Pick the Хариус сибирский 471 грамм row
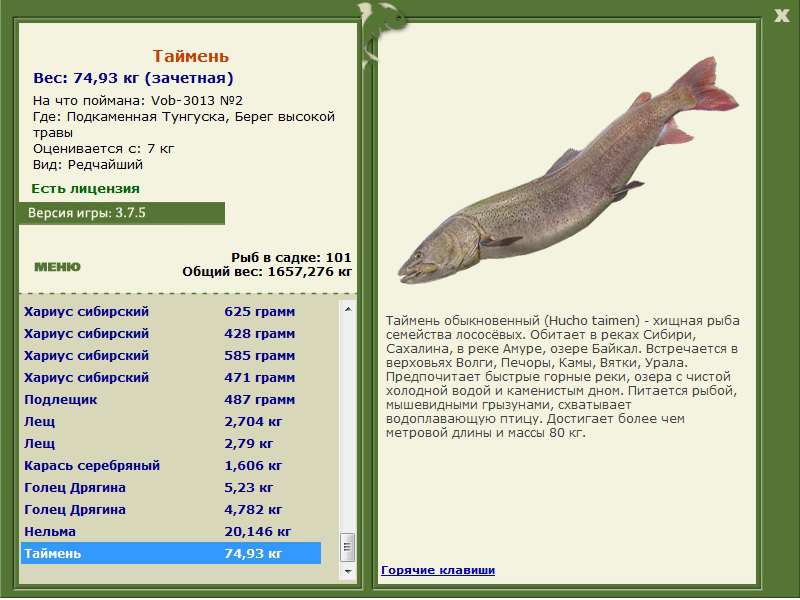The image size is (800, 600). point(170,377)
